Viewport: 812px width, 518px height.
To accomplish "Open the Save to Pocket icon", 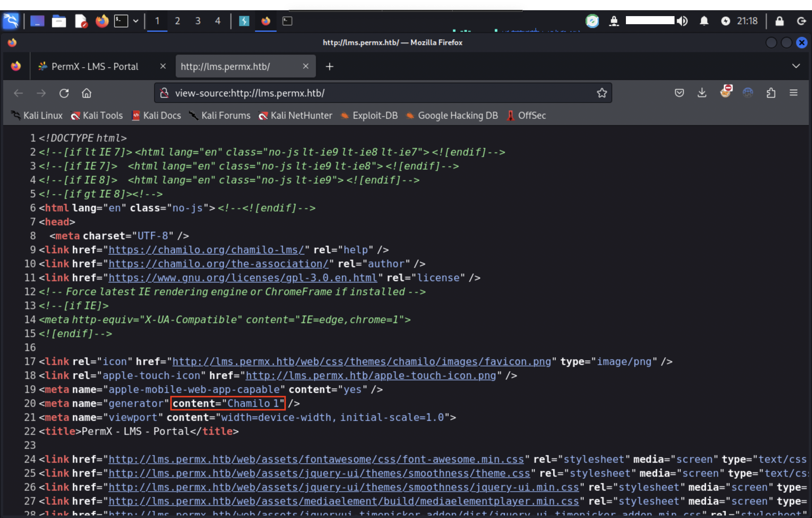I will (x=679, y=93).
